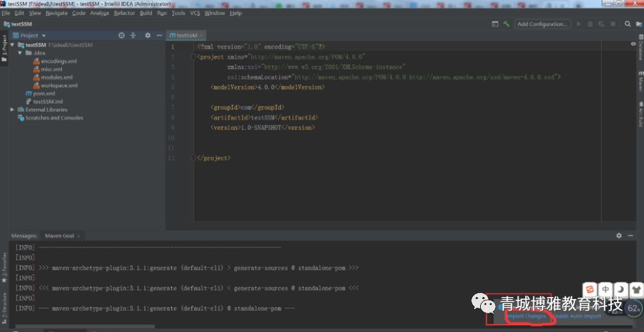
Task: Open Add Configuration dropdown
Action: click(x=543, y=24)
